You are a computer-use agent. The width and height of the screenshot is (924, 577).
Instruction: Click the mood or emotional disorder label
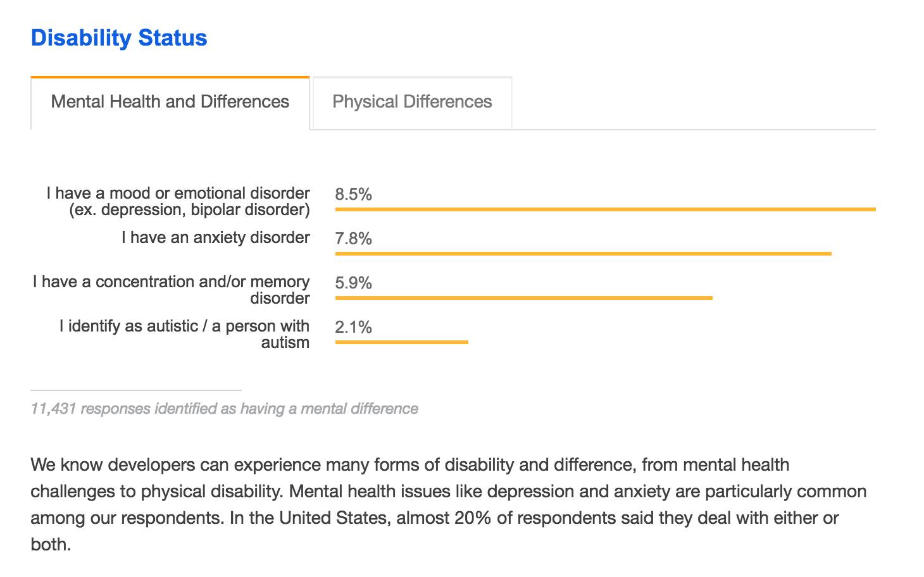[x=178, y=201]
